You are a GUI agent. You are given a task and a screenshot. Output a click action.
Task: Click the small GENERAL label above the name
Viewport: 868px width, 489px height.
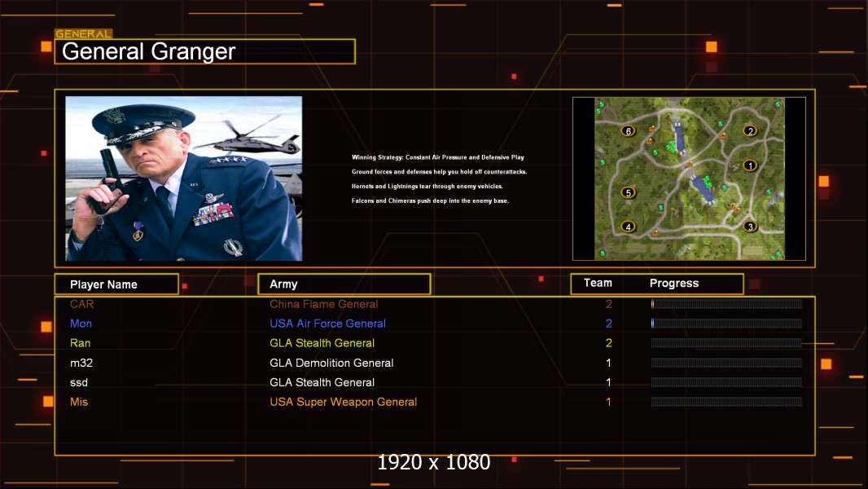(x=83, y=33)
